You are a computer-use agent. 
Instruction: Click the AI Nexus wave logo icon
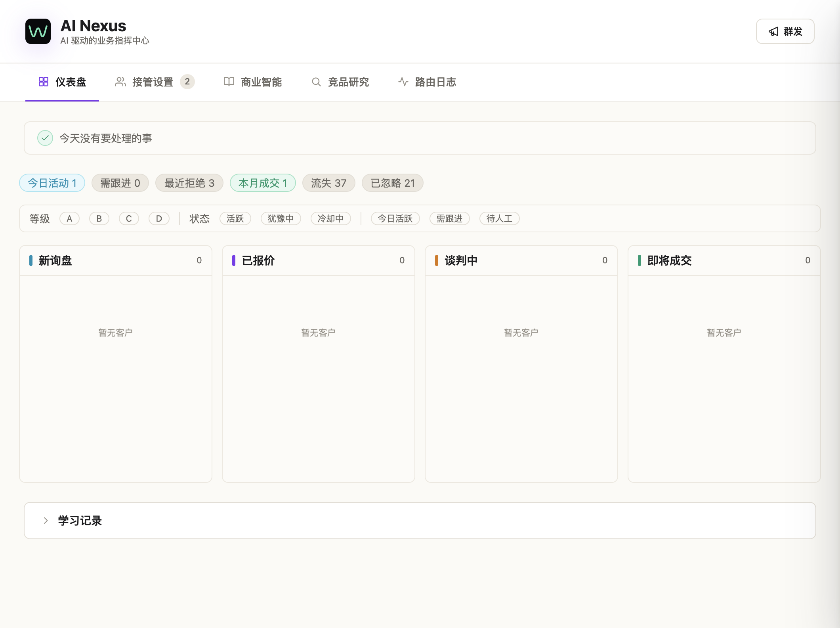(x=38, y=31)
